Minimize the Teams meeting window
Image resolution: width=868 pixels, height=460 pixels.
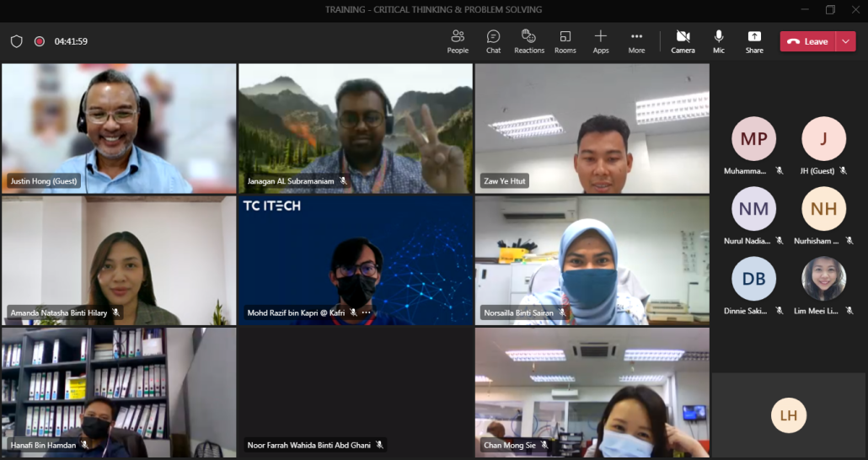click(805, 9)
